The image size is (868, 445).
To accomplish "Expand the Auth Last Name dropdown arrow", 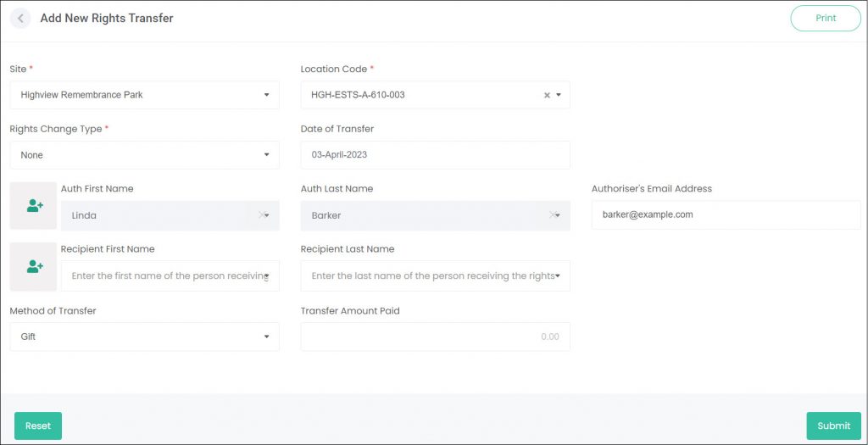I will [x=558, y=215].
